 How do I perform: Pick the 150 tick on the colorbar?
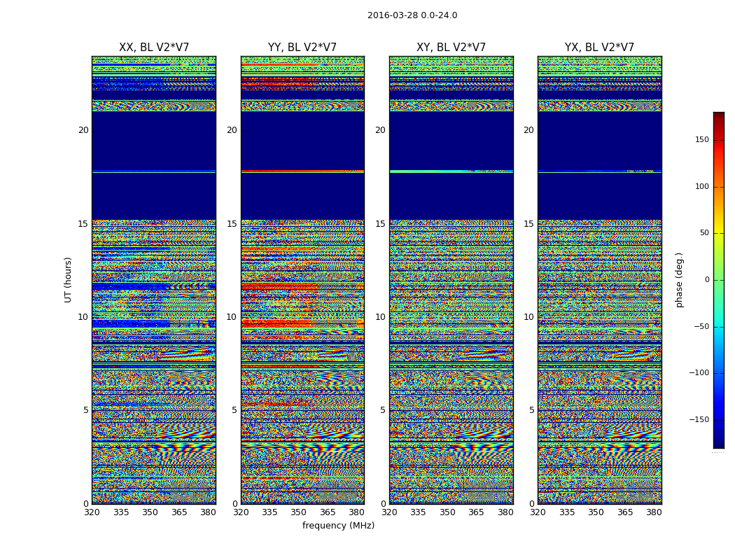[702, 139]
